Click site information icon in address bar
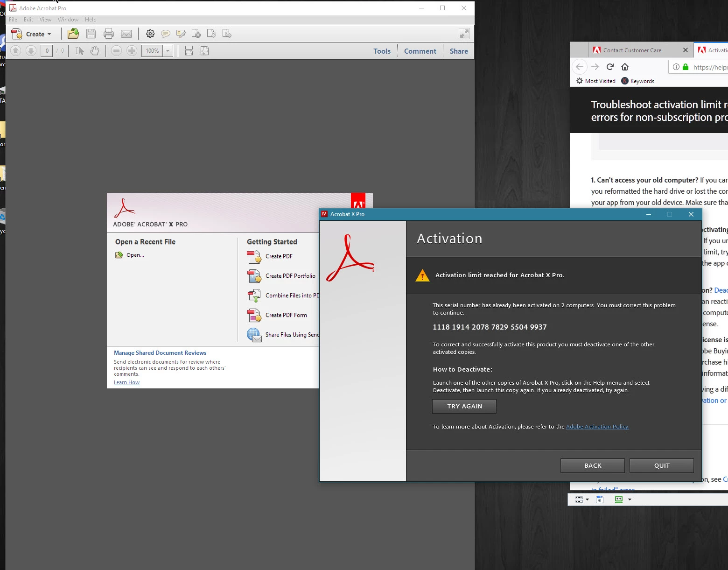The width and height of the screenshot is (728, 570). tap(676, 67)
